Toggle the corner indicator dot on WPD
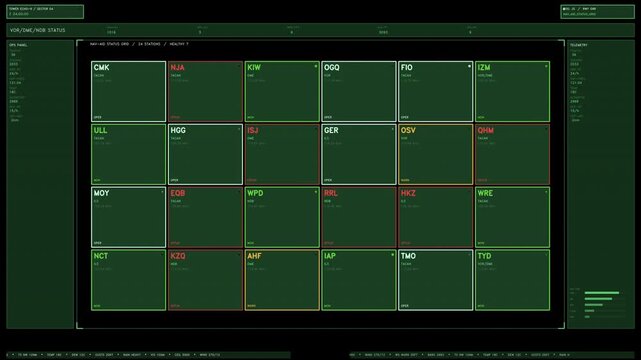Screen dimensions: 641x360 pyautogui.click(x=316, y=192)
